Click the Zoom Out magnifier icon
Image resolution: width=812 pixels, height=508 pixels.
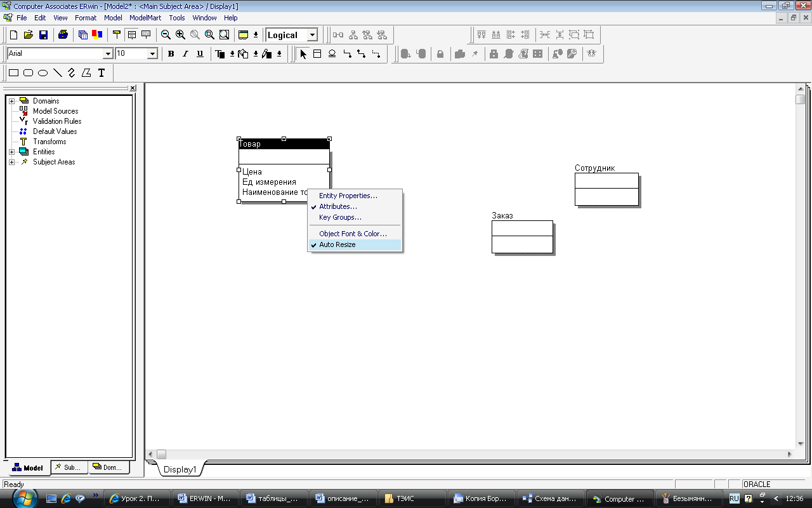click(x=166, y=35)
